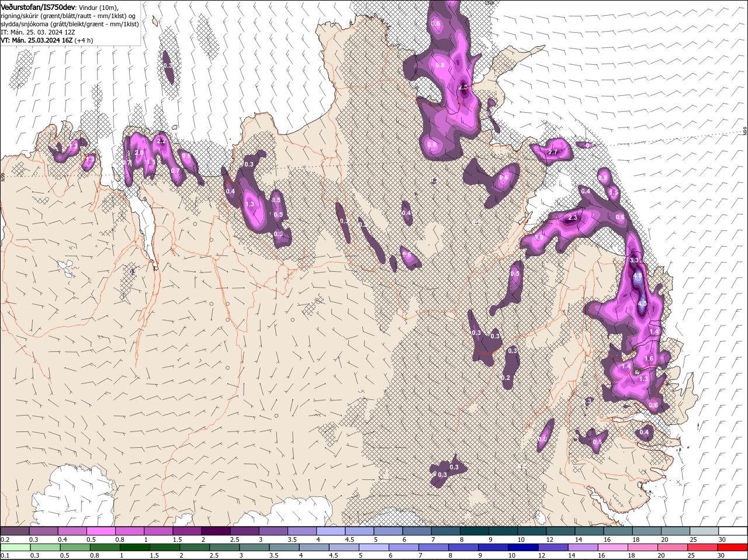Pick upper legend swatch between 4.5 and 5
Screen dimensions: 748x560
click(x=359, y=531)
